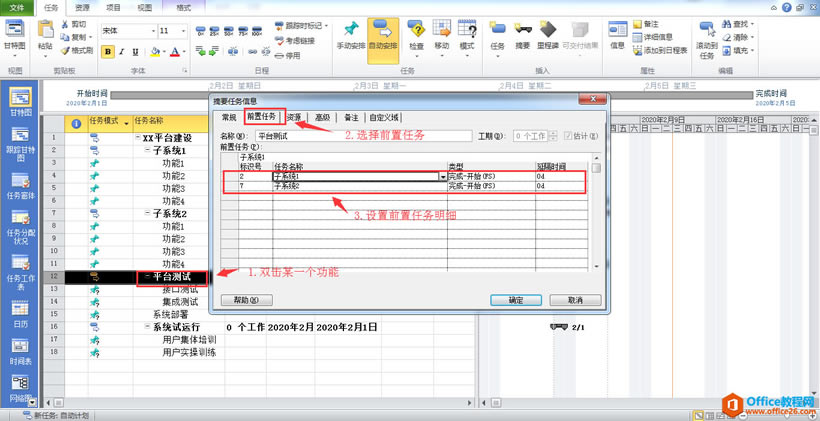Image resolution: width=820 pixels, height=421 pixels.
Task: Indent the task with right green arrow
Action: 213,51
